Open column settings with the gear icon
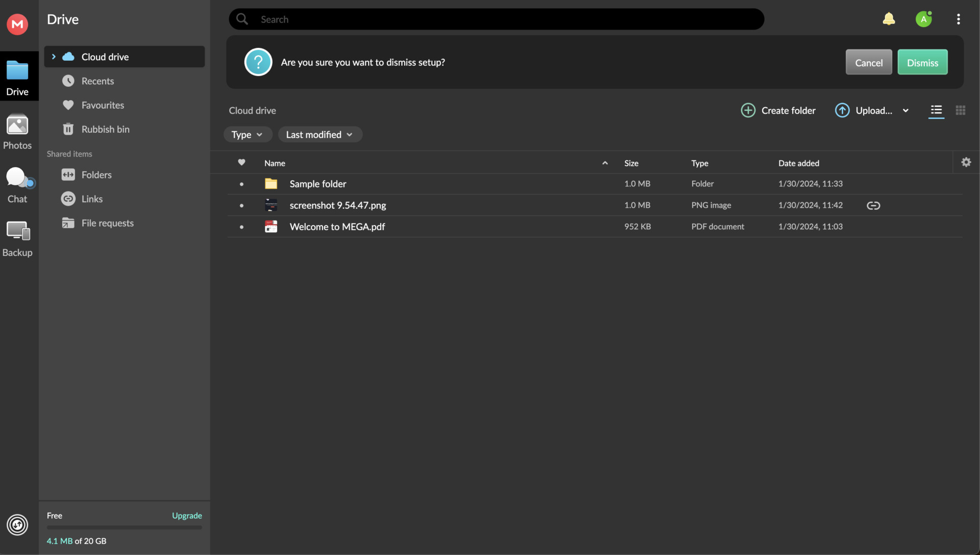 coord(966,162)
